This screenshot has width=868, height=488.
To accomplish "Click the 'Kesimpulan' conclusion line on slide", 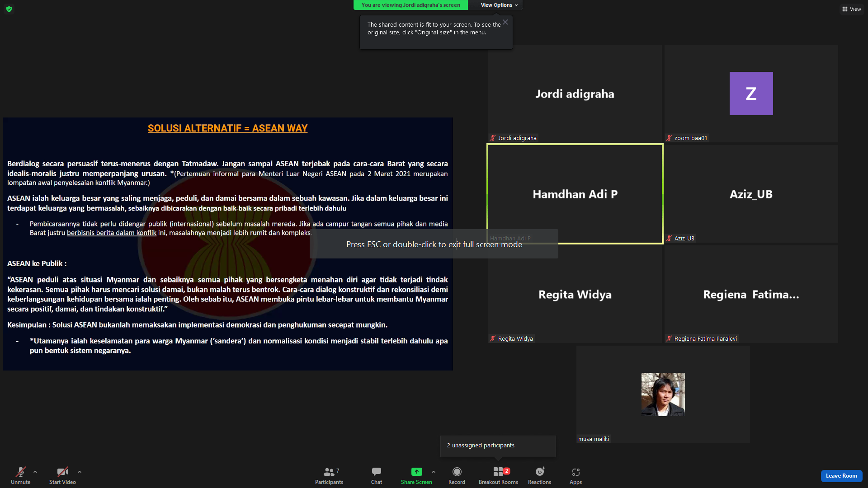I will click(197, 325).
